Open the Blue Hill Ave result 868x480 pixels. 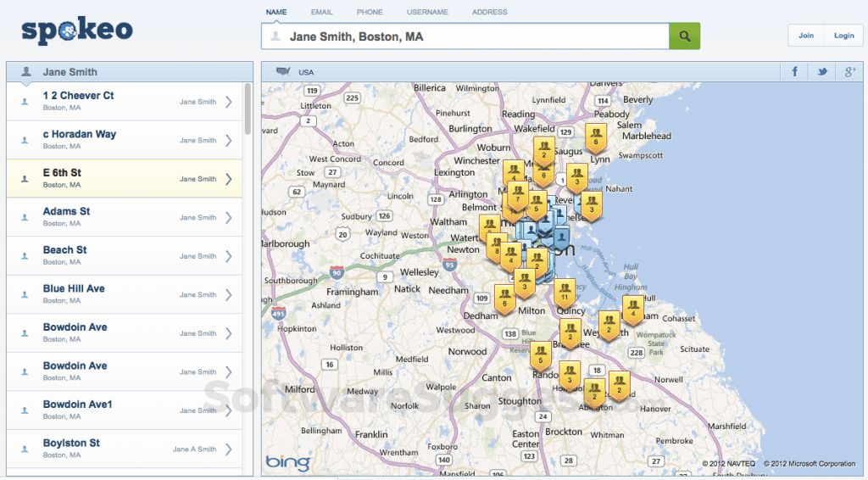point(125,295)
